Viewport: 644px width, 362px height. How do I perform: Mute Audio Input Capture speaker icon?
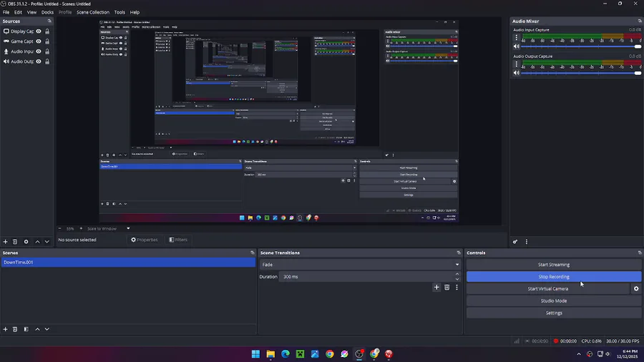(517, 47)
